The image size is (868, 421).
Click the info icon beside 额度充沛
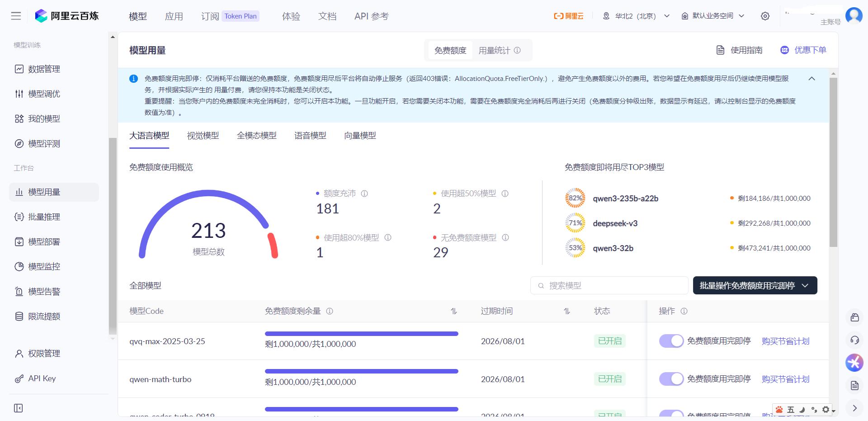pyautogui.click(x=364, y=194)
